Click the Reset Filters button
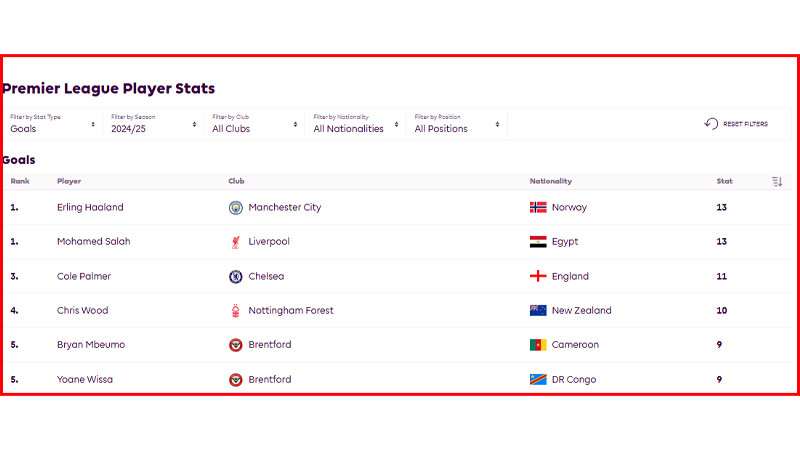800x450 pixels. click(x=737, y=124)
